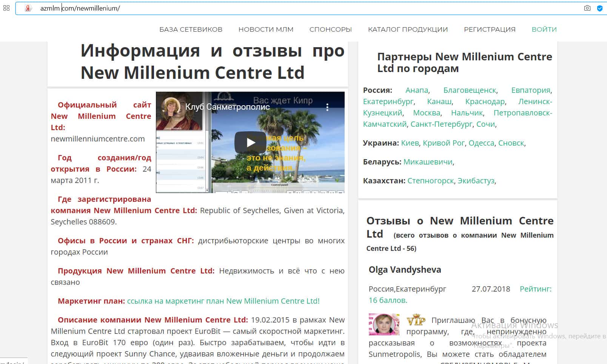
Task: Open the БАЗА СЕТЕВИКОВ menu item
Action: (x=191, y=29)
